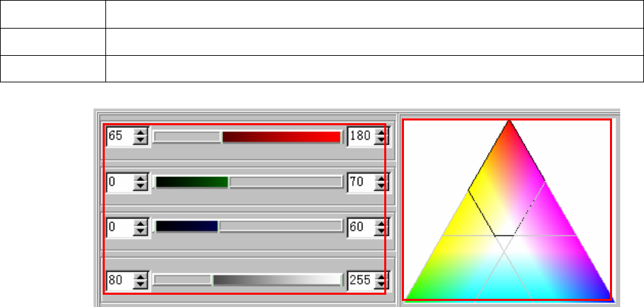Image resolution: width=644 pixels, height=307 pixels.
Task: Decrease the green minimum value 0
Action: click(x=141, y=187)
